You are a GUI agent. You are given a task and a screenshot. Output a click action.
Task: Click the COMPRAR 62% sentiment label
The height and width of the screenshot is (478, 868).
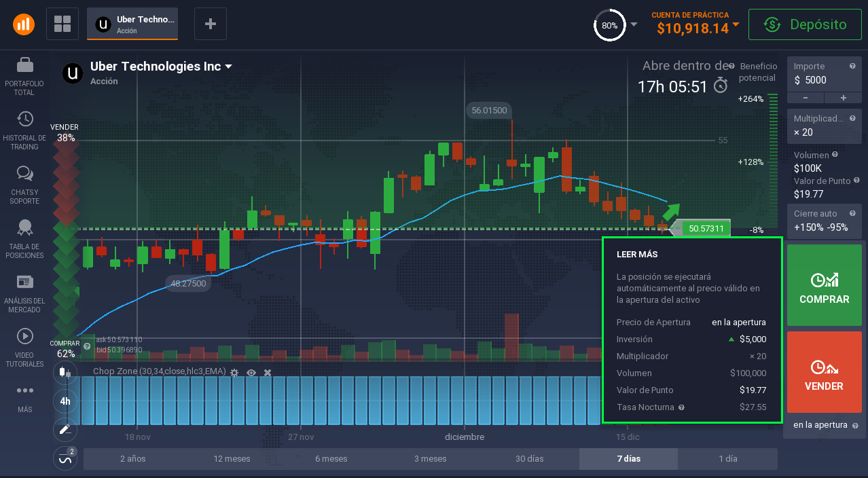point(66,349)
